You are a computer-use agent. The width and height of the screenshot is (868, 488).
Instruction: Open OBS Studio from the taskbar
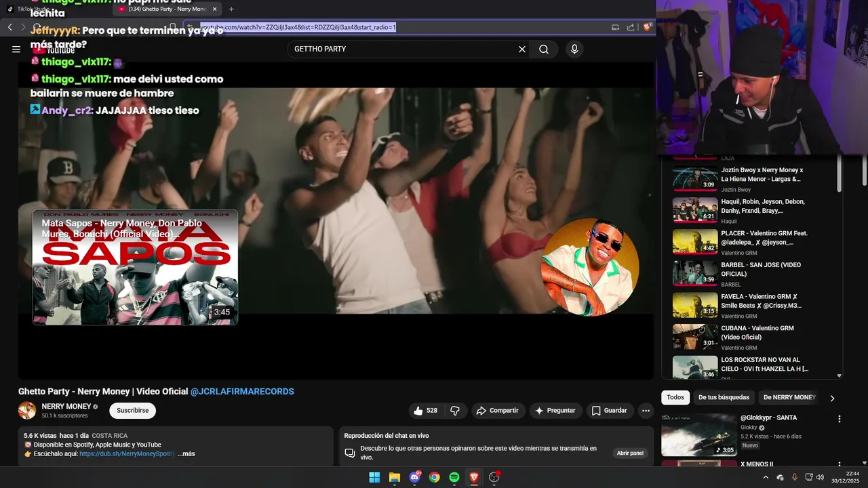(x=494, y=477)
